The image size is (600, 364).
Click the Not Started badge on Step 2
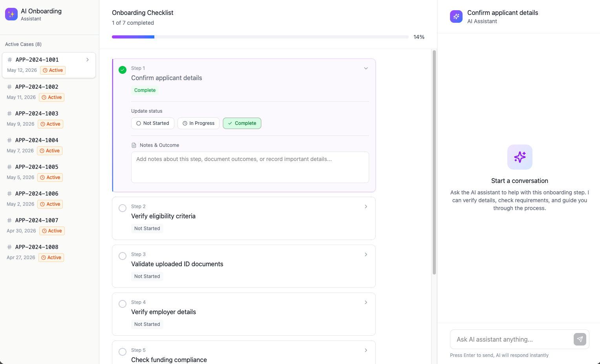click(x=147, y=229)
